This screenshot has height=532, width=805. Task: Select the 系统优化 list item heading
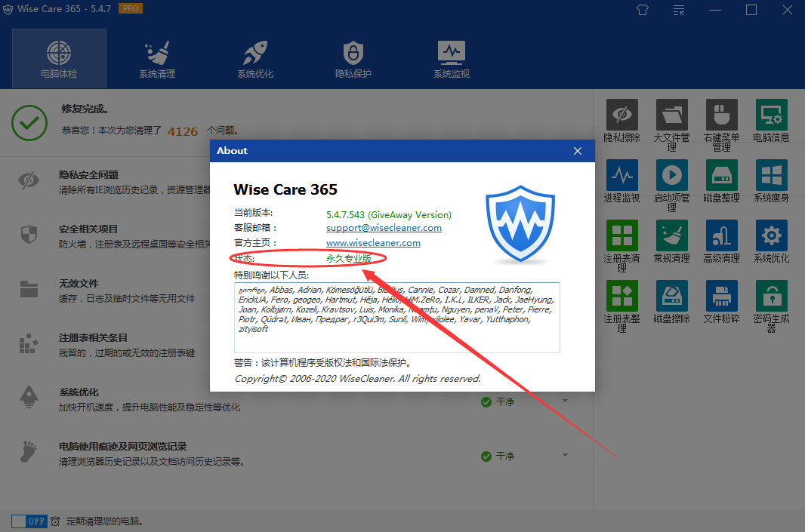pyautogui.click(x=79, y=392)
